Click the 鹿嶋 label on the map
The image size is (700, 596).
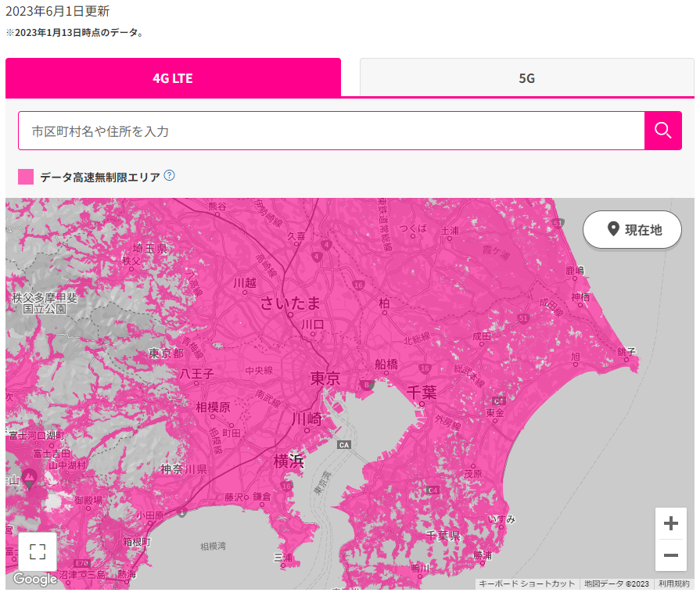(575, 270)
